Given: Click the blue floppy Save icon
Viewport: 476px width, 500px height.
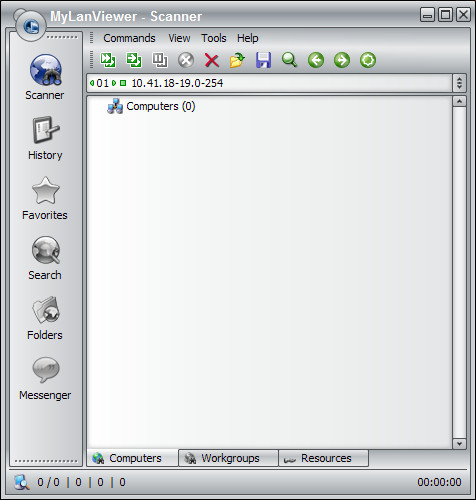Looking at the screenshot, I should click(x=263, y=60).
